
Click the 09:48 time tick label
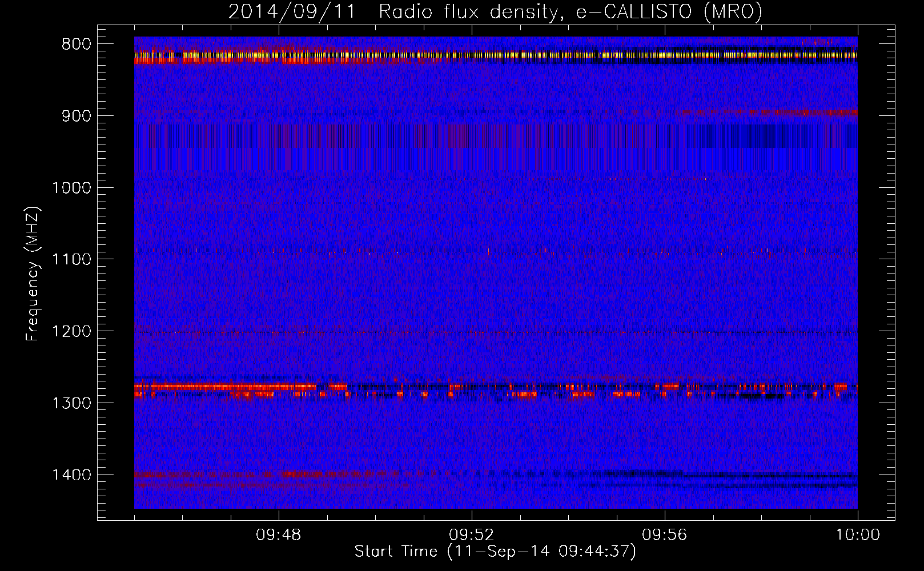[279, 535]
